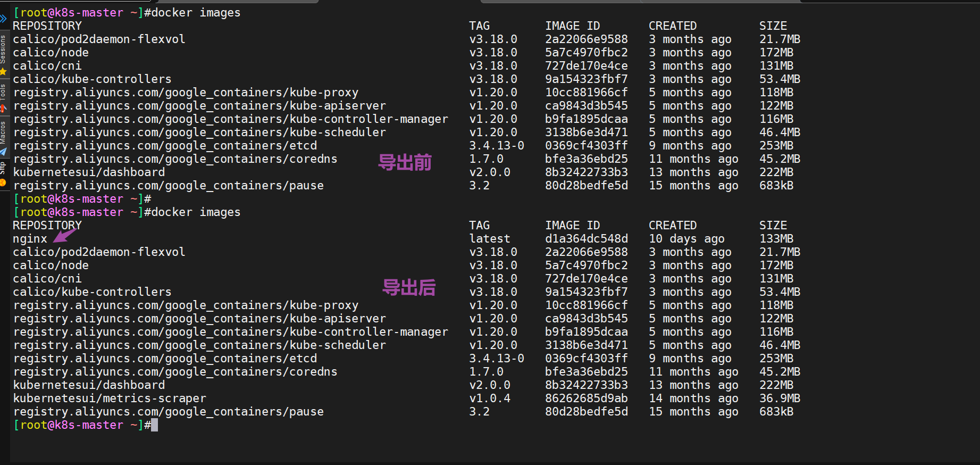The height and width of the screenshot is (465, 980).
Task: Click the second 'docker images' command text
Action: [x=196, y=212]
